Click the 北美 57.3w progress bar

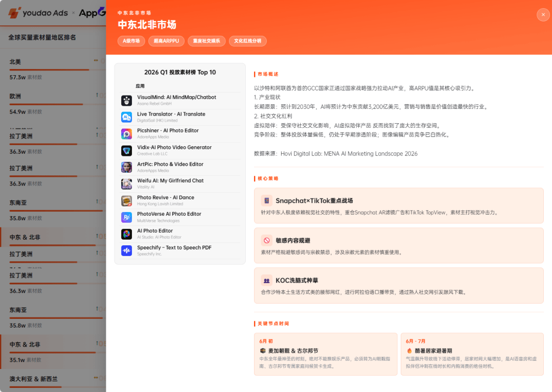(57, 70)
